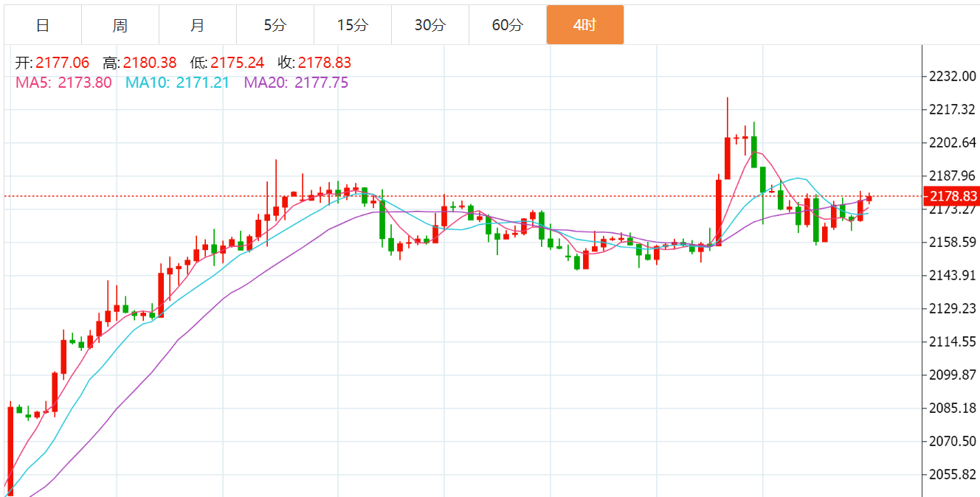
Task: Click the 2202.64 price axis label
Action: coord(953,142)
